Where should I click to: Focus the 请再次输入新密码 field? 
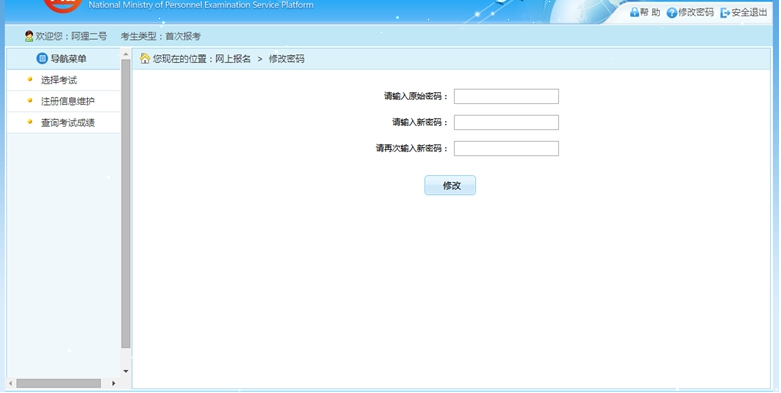click(x=506, y=148)
